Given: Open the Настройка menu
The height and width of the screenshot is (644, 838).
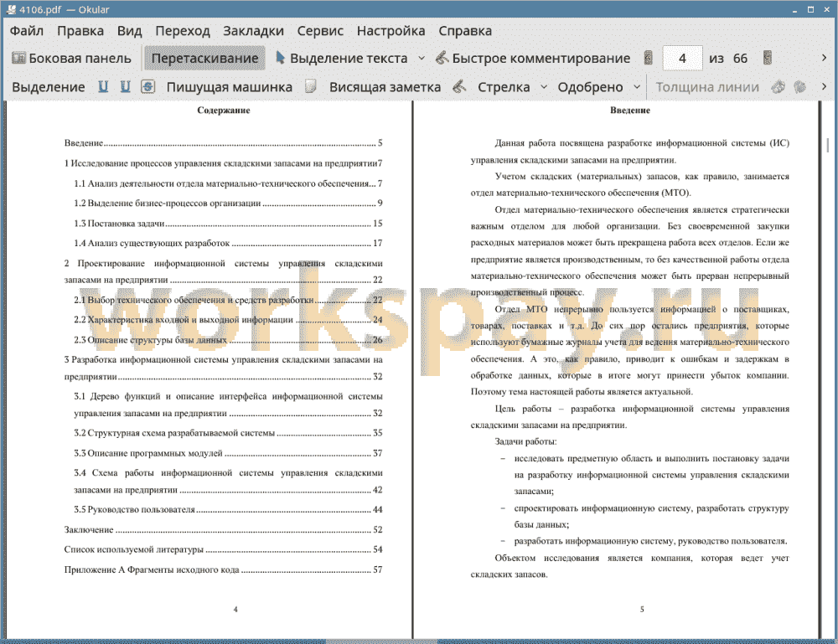Looking at the screenshot, I should (391, 31).
